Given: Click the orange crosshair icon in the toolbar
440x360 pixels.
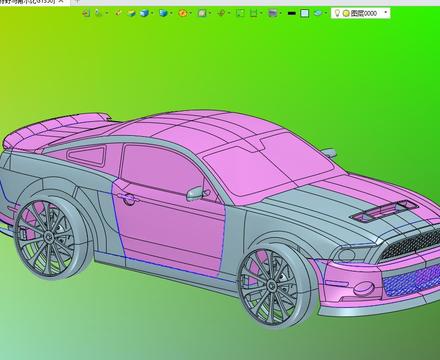Looking at the screenshot, I should pyautogui.click(x=221, y=13).
